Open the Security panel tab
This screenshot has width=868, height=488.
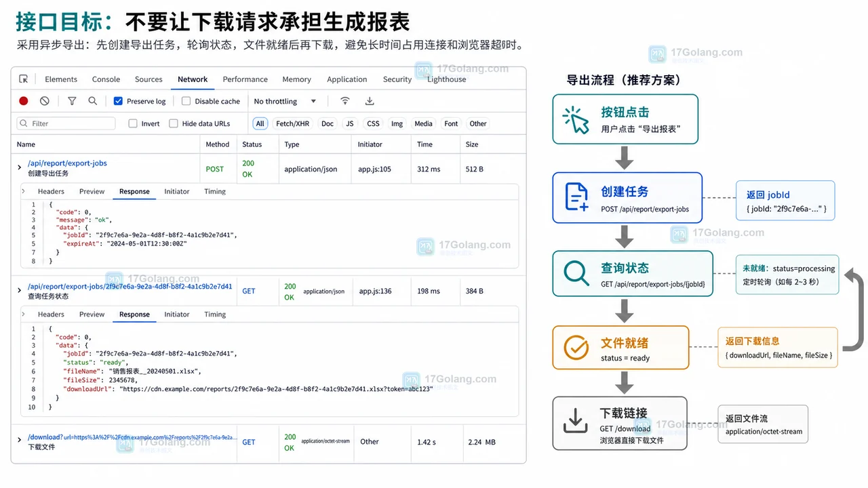tap(397, 79)
